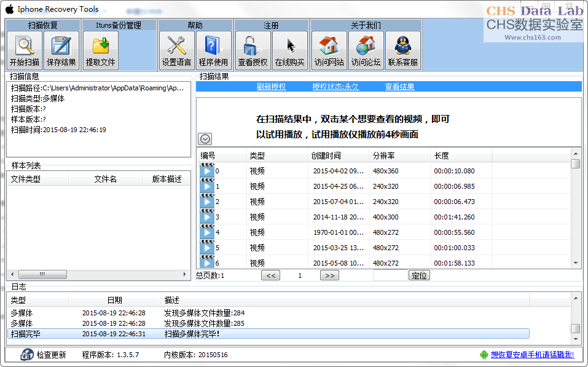Select the video icon for row 3
Image resolution: width=588 pixels, height=367 pixels.
pyautogui.click(x=206, y=216)
